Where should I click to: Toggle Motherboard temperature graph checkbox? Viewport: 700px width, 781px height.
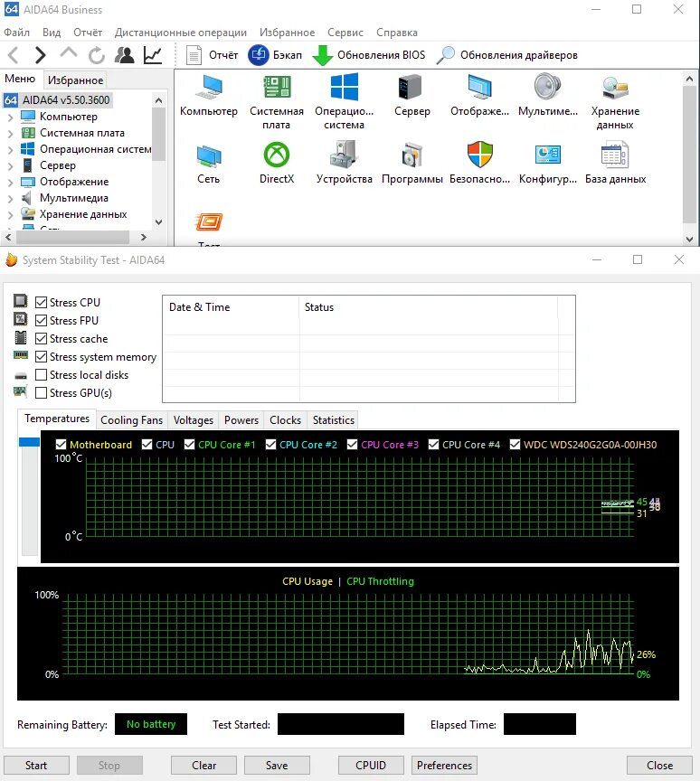pos(61,445)
